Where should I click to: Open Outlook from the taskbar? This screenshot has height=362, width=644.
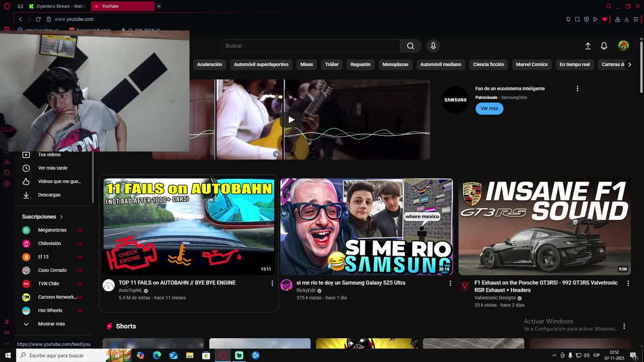174,355
